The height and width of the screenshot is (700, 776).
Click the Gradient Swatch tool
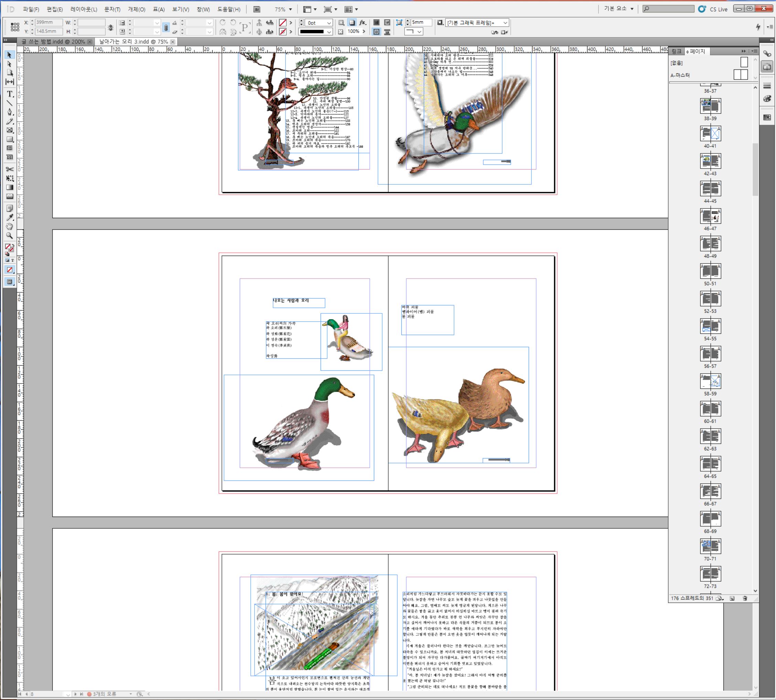click(10, 187)
